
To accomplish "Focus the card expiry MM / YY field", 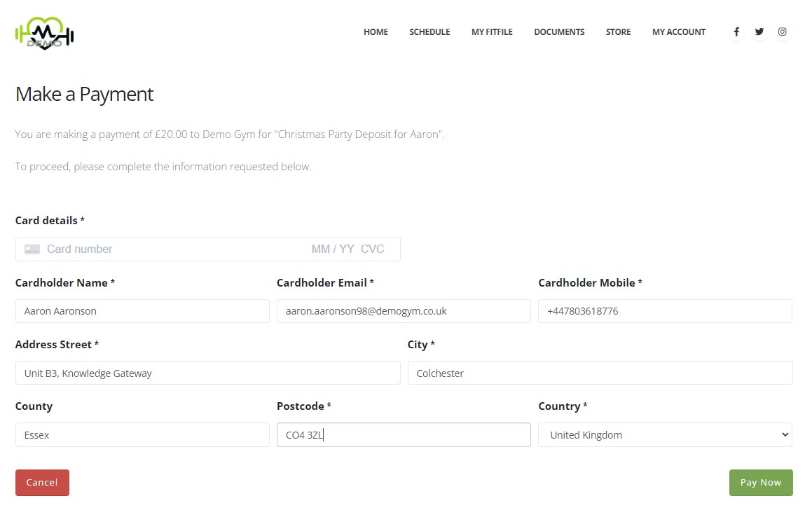I will coord(333,249).
